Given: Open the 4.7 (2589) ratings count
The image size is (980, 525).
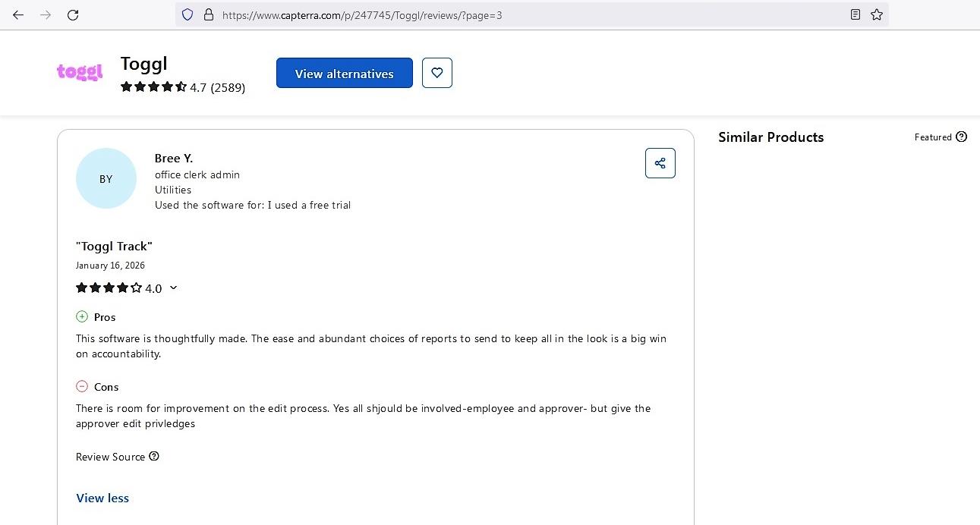Looking at the screenshot, I should tap(217, 87).
